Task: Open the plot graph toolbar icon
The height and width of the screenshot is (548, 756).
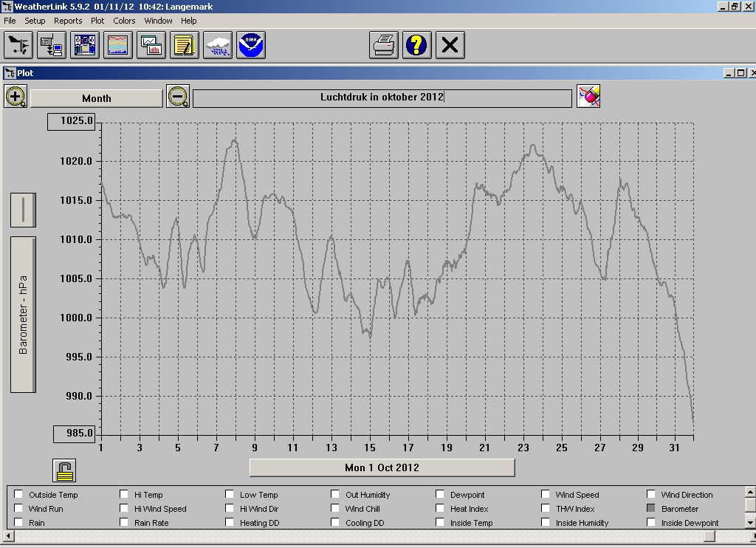Action: click(x=118, y=45)
